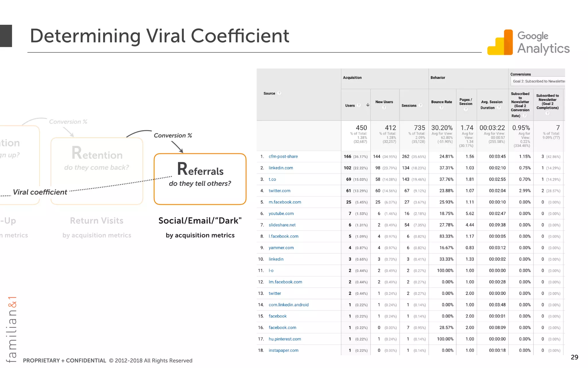Click the Referrals box on the diagram

(x=200, y=179)
